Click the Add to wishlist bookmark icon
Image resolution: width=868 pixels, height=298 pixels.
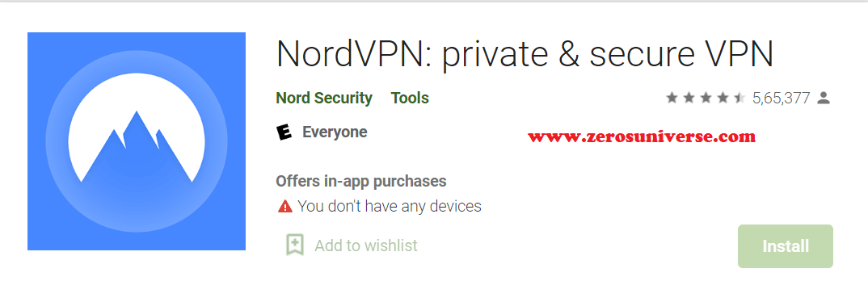(294, 245)
